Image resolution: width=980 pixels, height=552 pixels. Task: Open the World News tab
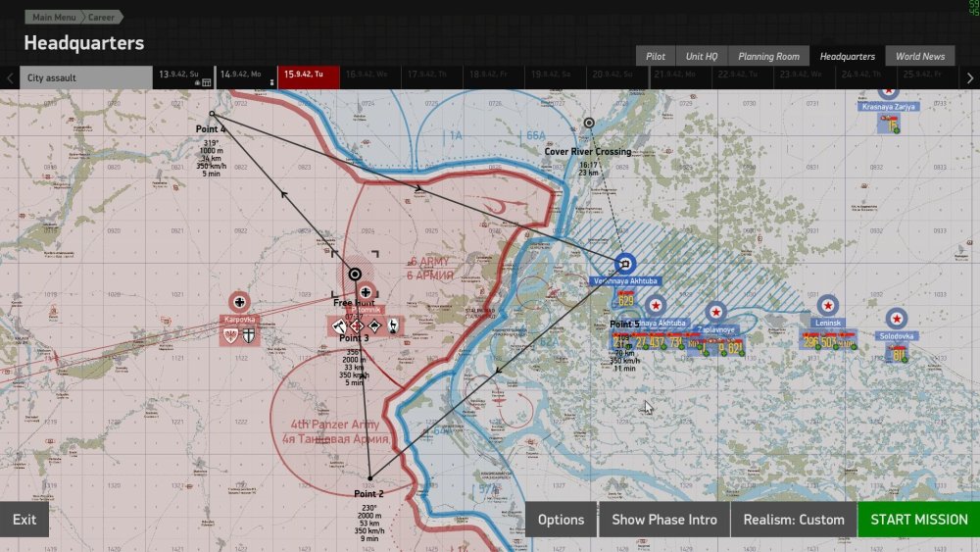pos(920,56)
